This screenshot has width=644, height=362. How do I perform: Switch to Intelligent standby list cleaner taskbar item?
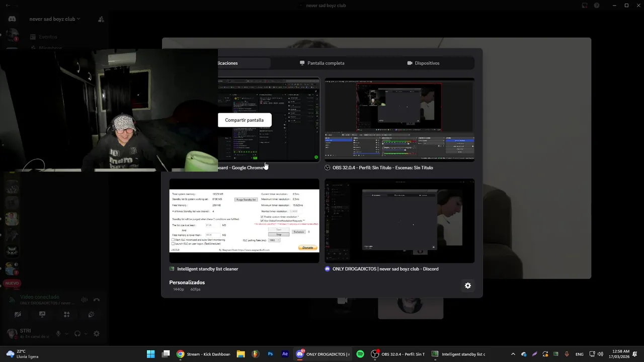coord(458,354)
